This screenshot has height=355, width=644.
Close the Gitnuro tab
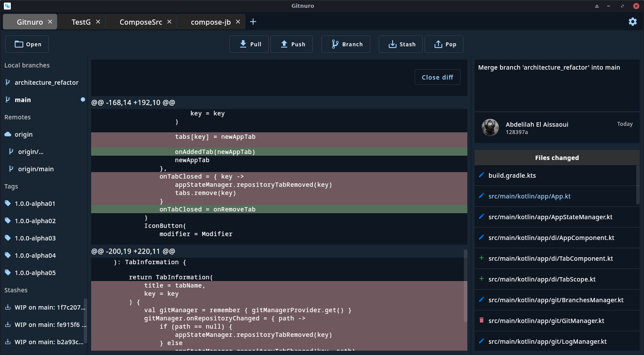point(50,22)
